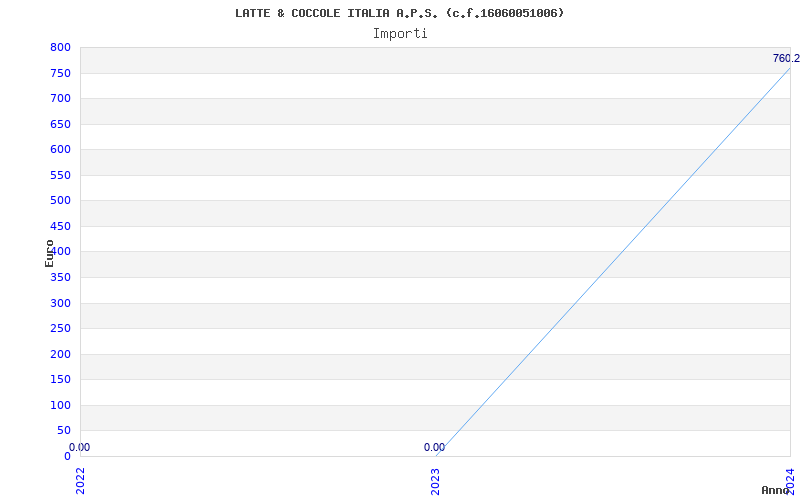Select the 50 y-axis tick label
800x500 pixels.
[x=64, y=431]
